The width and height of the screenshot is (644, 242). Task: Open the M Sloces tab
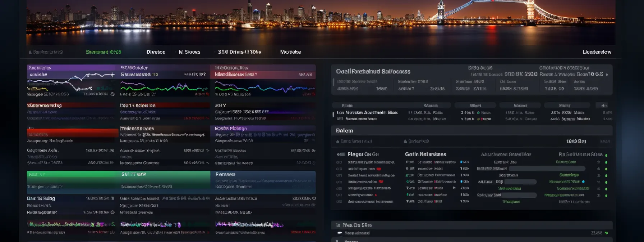[x=189, y=52]
